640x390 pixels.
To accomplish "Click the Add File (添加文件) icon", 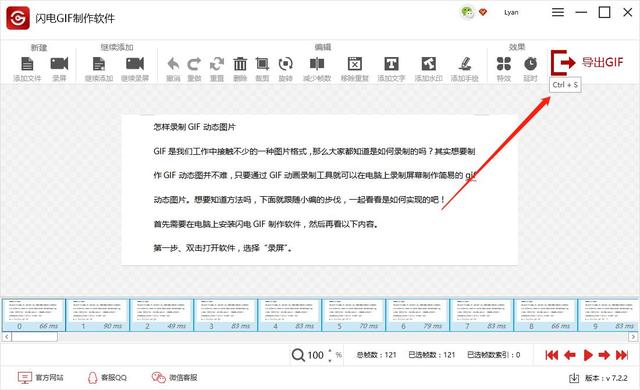I will coord(27,64).
